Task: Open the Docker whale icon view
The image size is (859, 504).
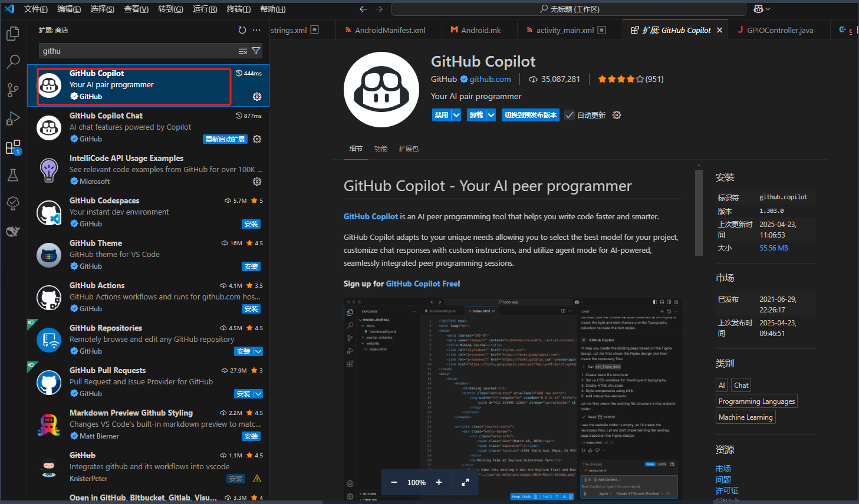Action: coord(12,231)
